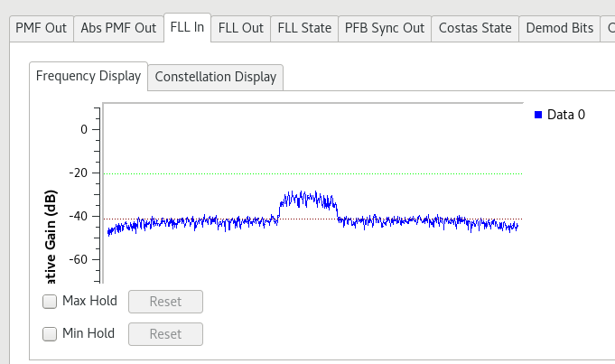
Task: Select the Costas State tab
Action: 475,28
